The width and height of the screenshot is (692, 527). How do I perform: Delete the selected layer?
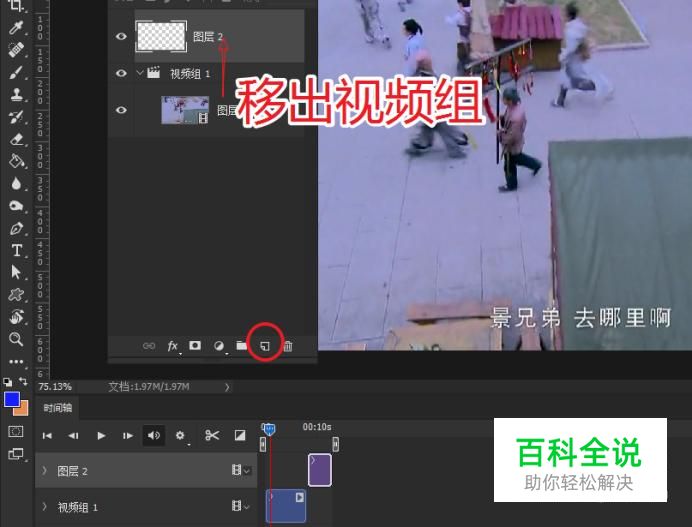(288, 346)
